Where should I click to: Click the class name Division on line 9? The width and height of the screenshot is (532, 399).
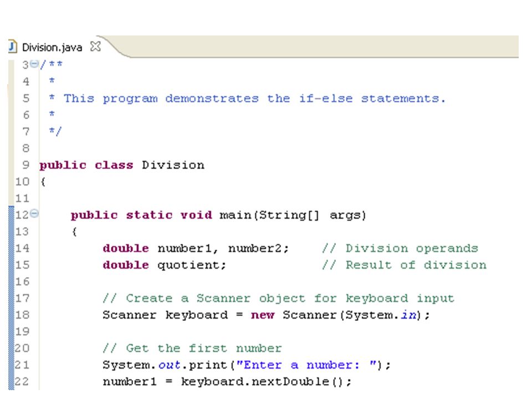[x=173, y=165]
